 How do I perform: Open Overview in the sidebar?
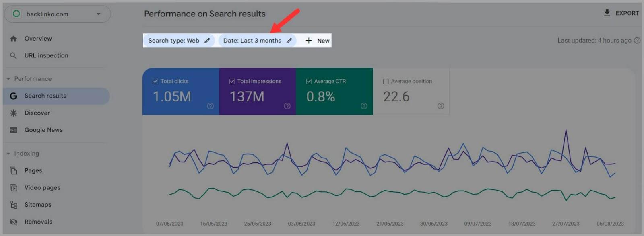[38, 39]
